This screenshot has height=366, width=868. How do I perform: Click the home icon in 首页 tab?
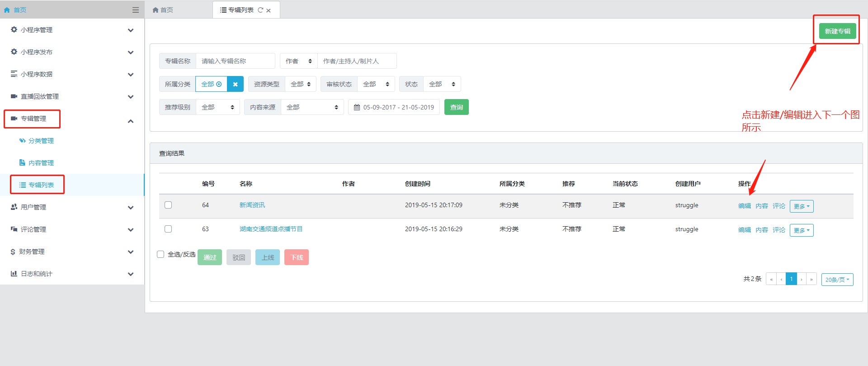pos(156,10)
